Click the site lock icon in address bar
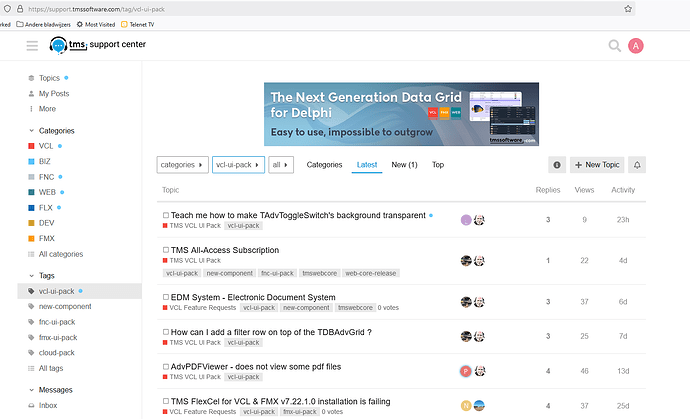This screenshot has width=690, height=419. (20, 9)
